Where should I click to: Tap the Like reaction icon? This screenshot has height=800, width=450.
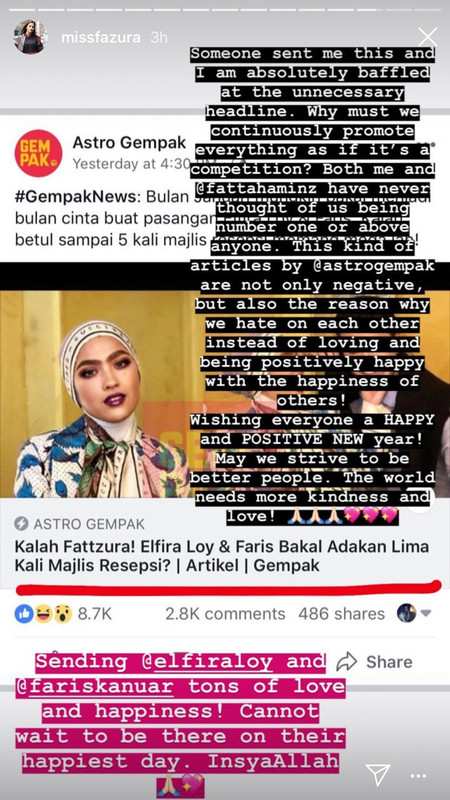point(23,613)
